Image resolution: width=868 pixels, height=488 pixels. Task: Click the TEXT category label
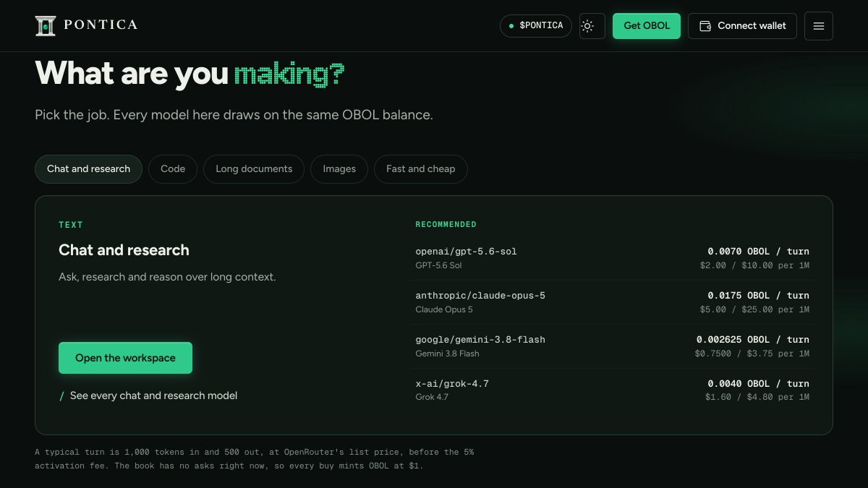(71, 225)
